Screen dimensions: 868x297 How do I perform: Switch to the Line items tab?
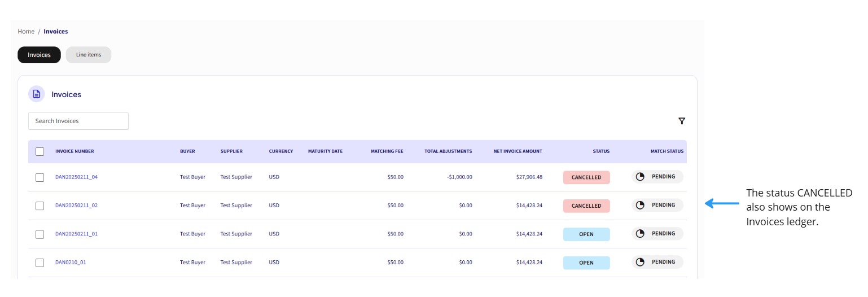(x=89, y=55)
